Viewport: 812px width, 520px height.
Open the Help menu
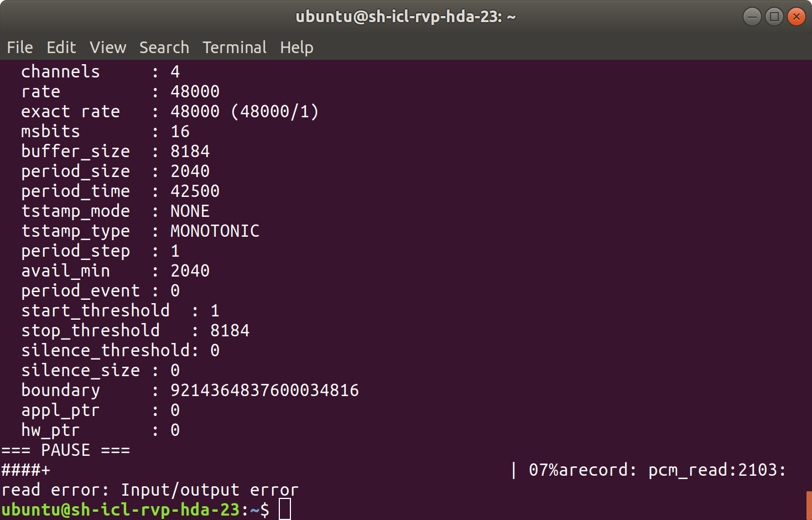296,48
